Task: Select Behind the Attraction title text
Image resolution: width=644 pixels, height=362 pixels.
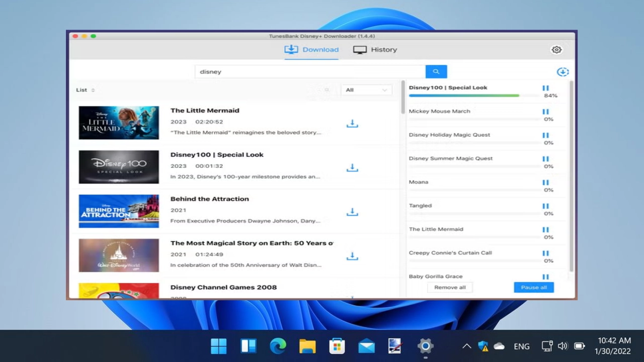Action: tap(210, 199)
